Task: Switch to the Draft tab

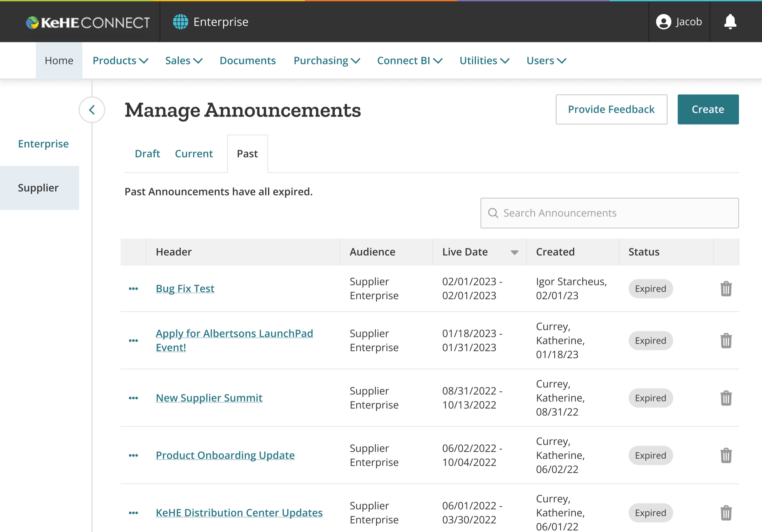Action: (x=147, y=154)
